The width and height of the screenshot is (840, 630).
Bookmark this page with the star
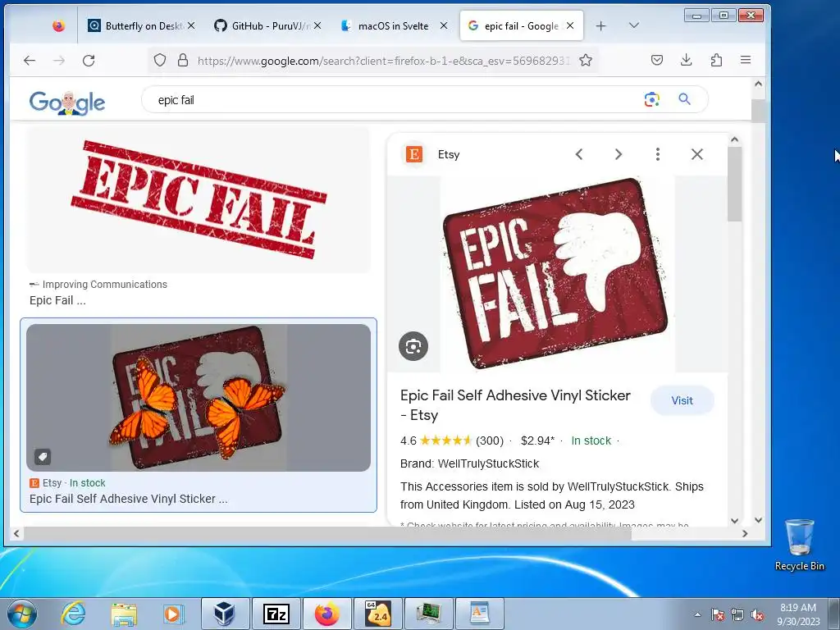[x=586, y=60]
